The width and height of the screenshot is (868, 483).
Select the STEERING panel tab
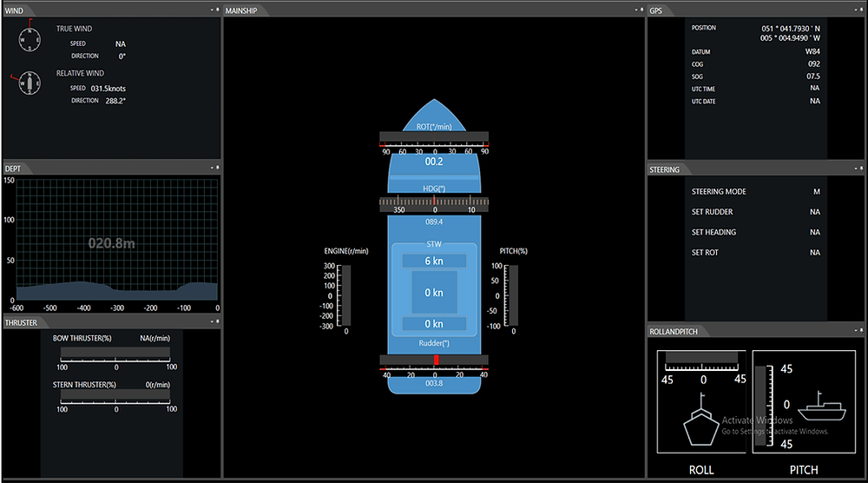click(664, 169)
